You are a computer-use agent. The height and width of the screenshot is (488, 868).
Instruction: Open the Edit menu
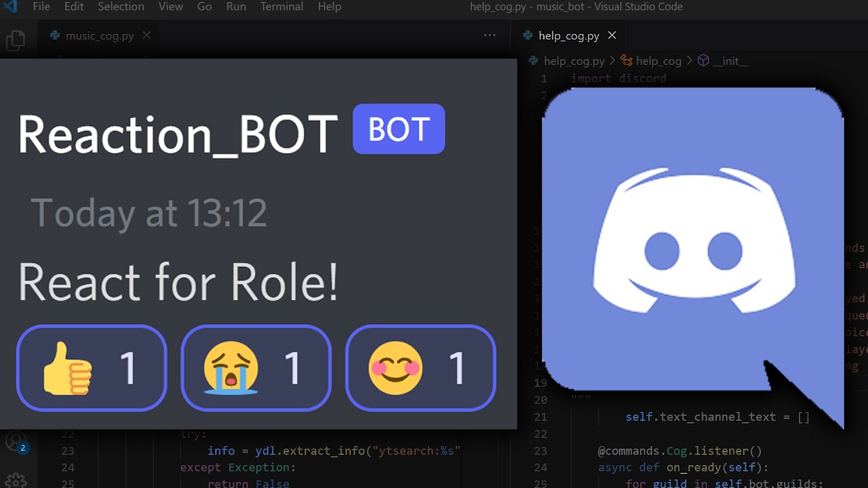coord(74,7)
